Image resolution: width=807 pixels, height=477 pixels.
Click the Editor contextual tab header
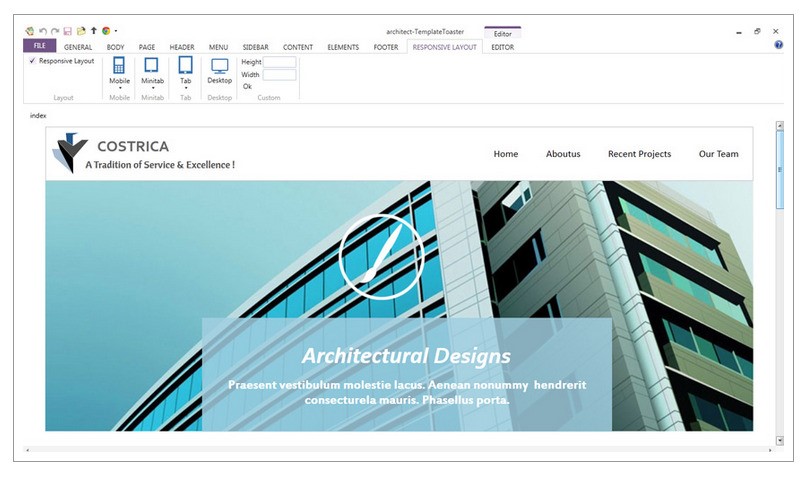[x=503, y=33]
